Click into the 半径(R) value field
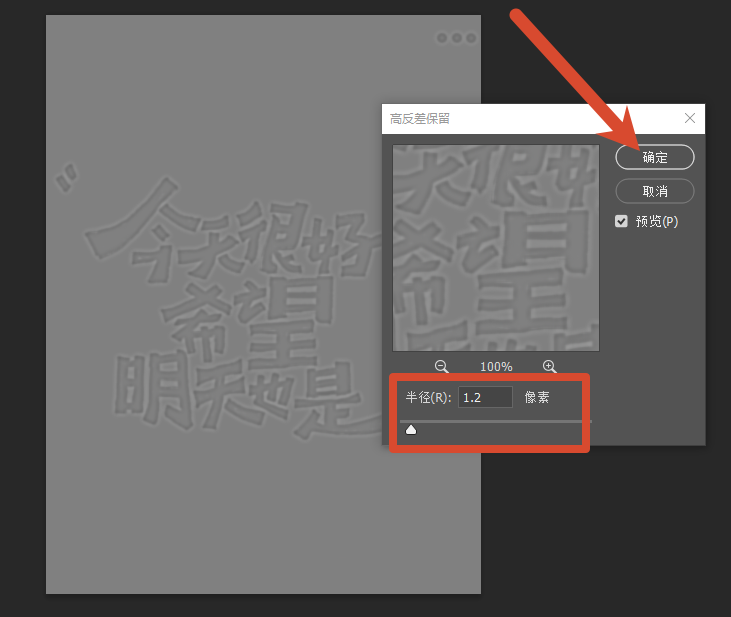 [x=485, y=397]
